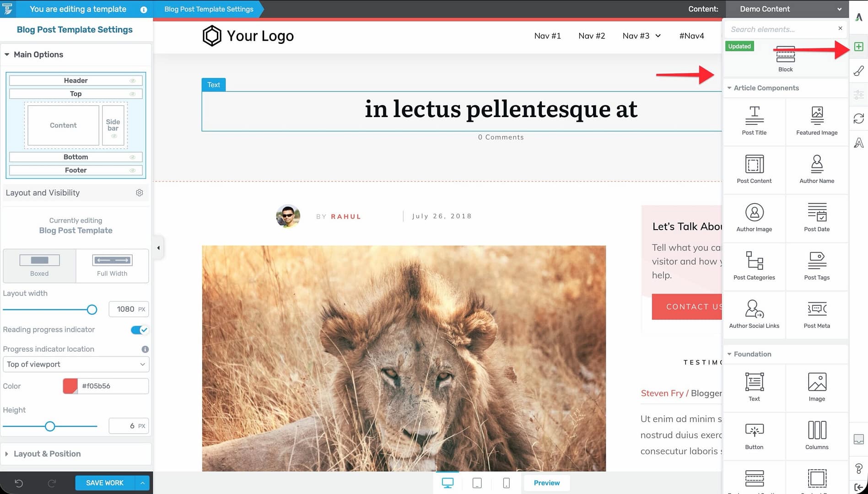Viewport: 868px width, 494px height.
Task: Toggle the Reading progress indicator switch
Action: [x=139, y=330]
